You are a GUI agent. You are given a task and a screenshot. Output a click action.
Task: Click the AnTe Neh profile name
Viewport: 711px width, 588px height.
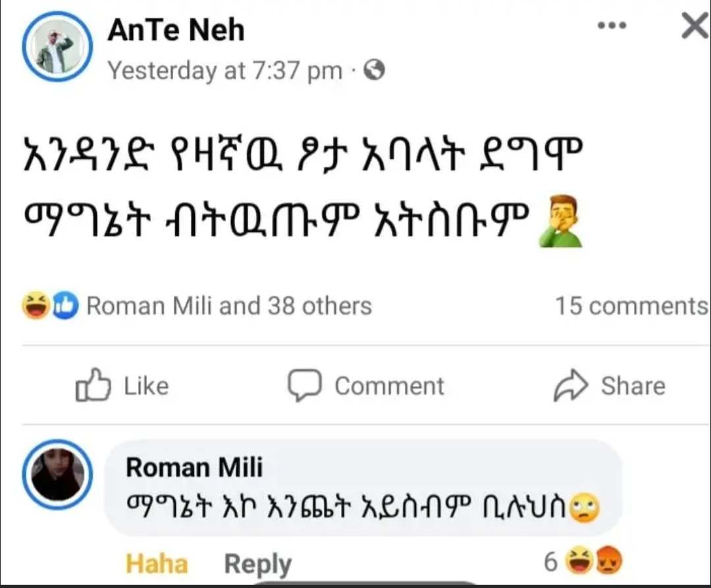(x=176, y=30)
